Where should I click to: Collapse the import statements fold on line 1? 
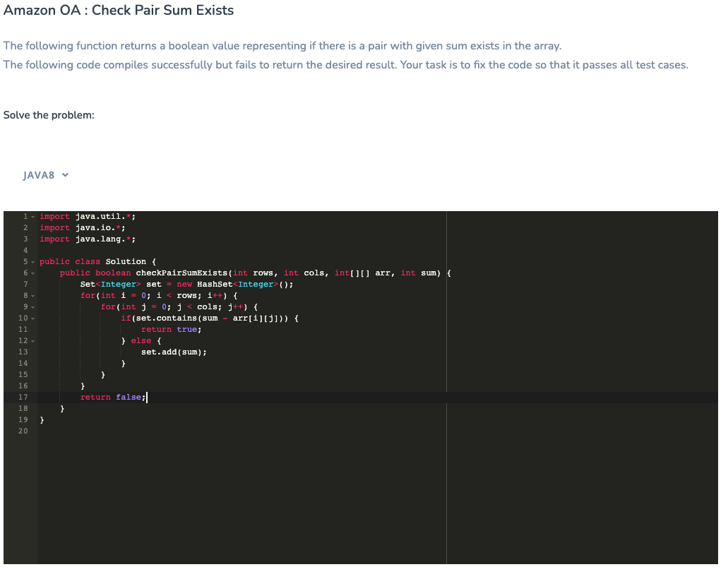(x=31, y=216)
